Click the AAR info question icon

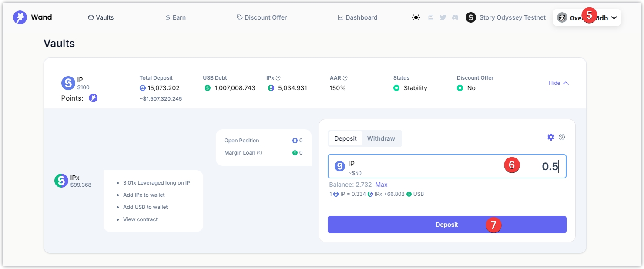pyautogui.click(x=345, y=78)
